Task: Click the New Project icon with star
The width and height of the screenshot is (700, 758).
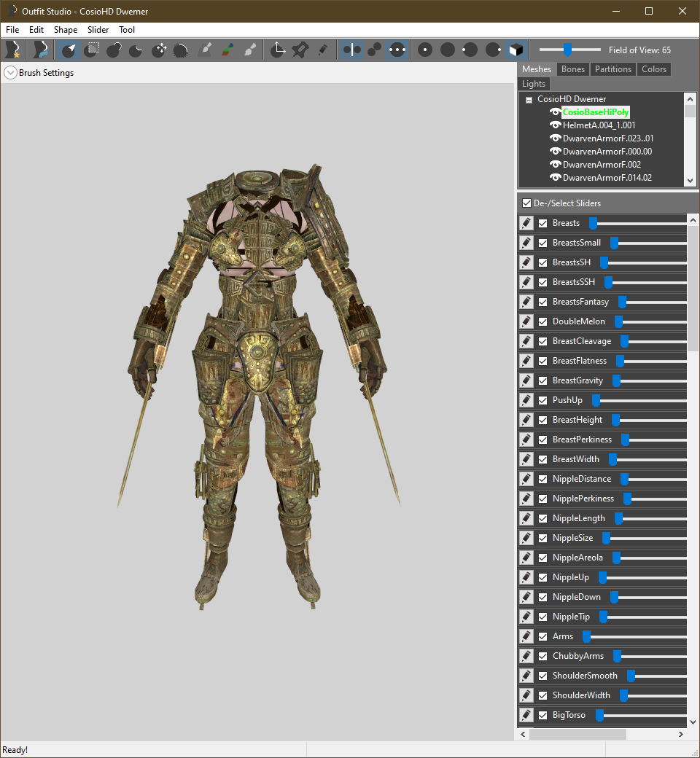Action: (x=13, y=50)
